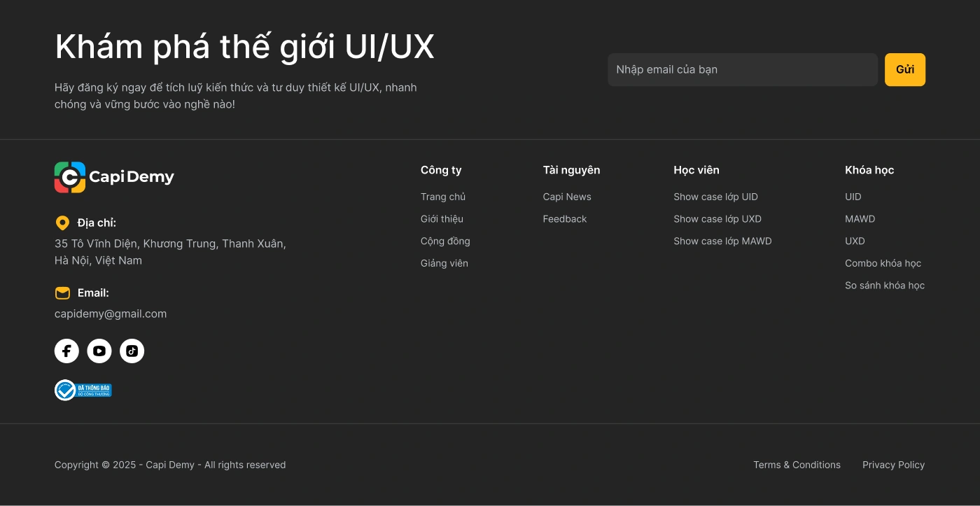Open Terms & Conditions link
The width and height of the screenshot is (980, 506).
tap(797, 465)
